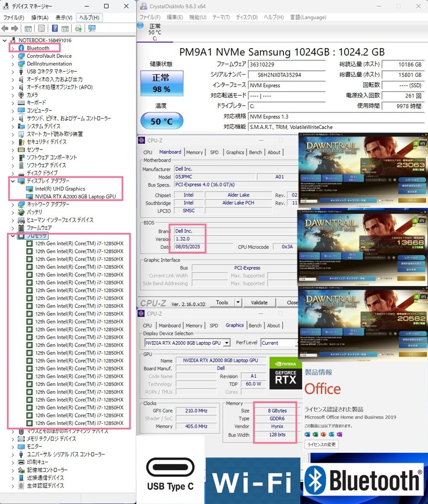Click the 50 °C temperature button in CrystalDiskInfo
The width and height of the screenshot is (428, 504).
tap(161, 121)
